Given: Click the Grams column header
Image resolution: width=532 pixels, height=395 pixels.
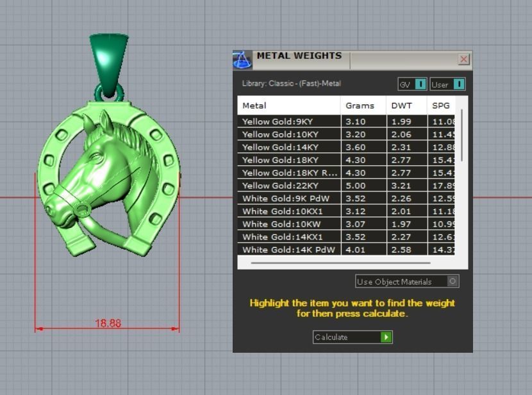Looking at the screenshot, I should tap(363, 106).
